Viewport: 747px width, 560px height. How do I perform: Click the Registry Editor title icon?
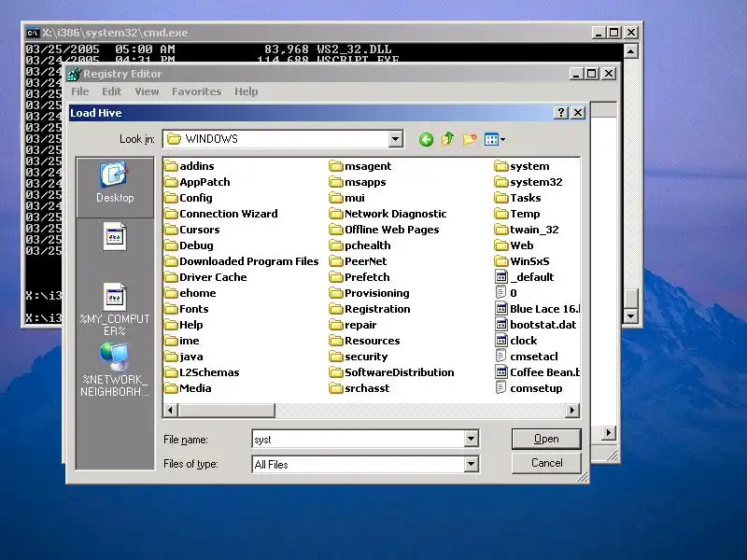(74, 75)
